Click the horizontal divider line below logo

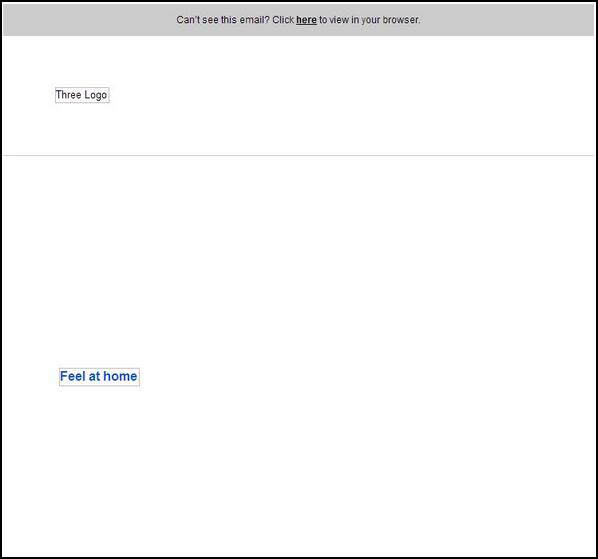click(x=299, y=156)
